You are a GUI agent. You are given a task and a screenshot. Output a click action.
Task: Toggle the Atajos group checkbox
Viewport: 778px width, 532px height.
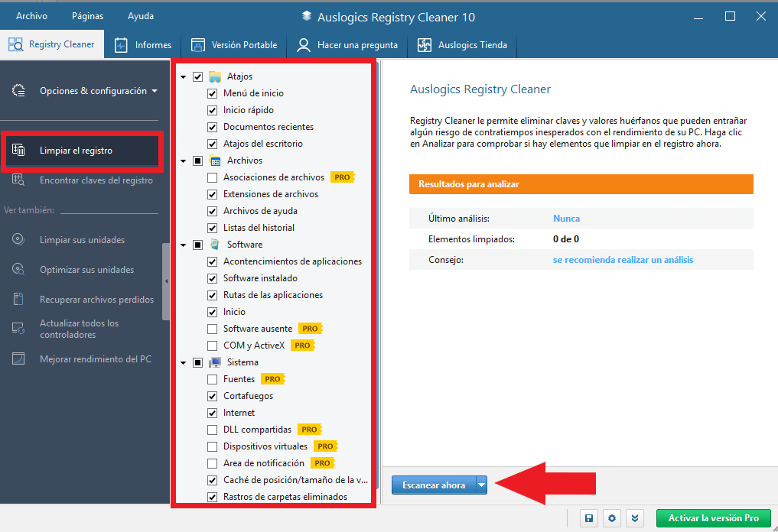[198, 77]
